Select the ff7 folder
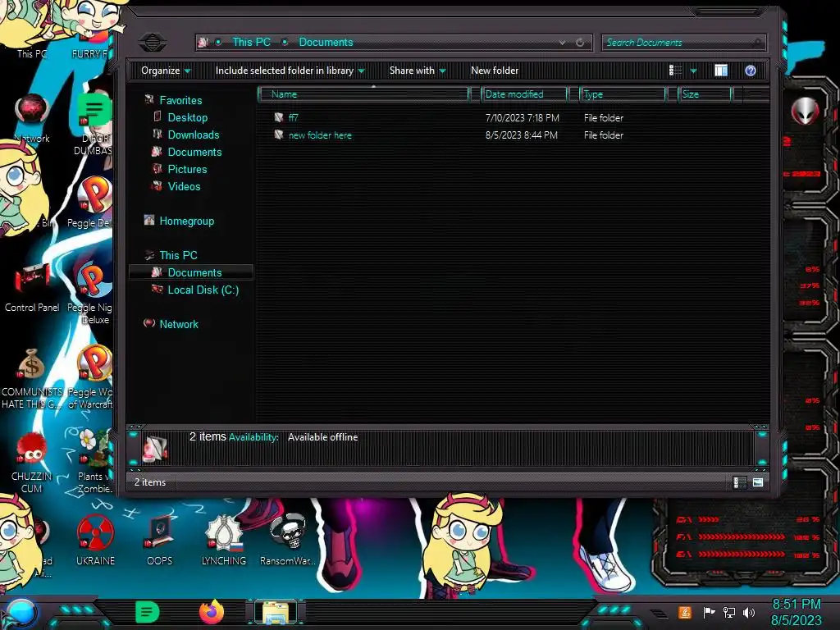Image resolution: width=840 pixels, height=630 pixels. (293, 118)
